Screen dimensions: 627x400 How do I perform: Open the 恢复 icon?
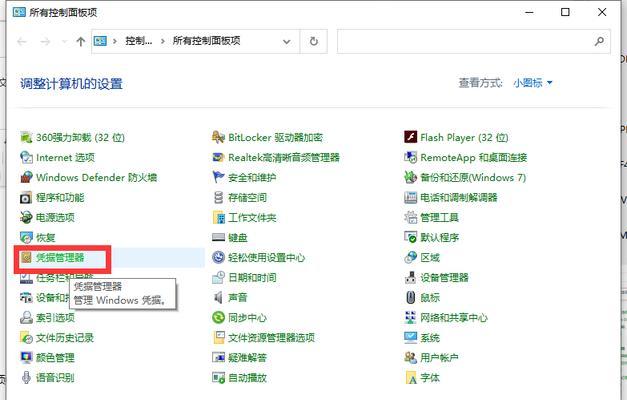click(26, 238)
